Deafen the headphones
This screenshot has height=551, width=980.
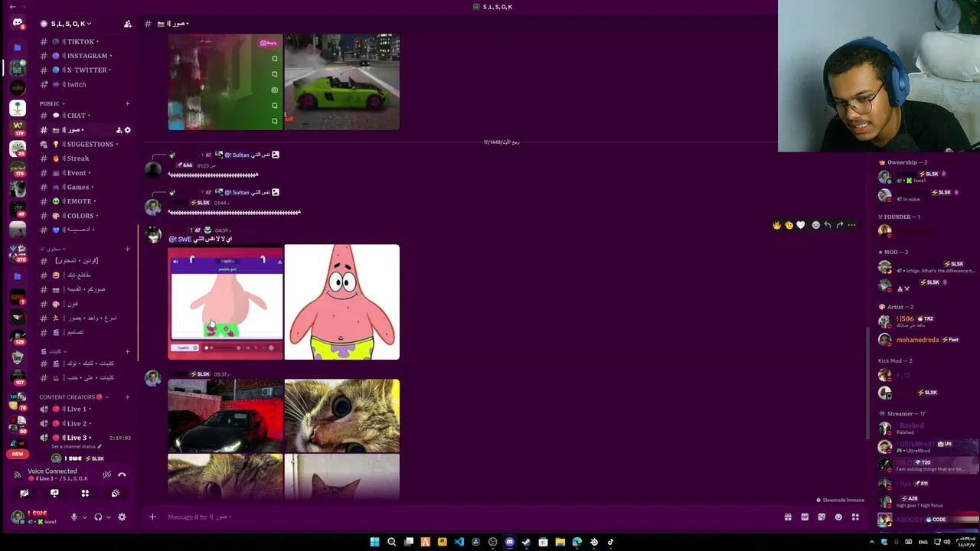point(98,517)
